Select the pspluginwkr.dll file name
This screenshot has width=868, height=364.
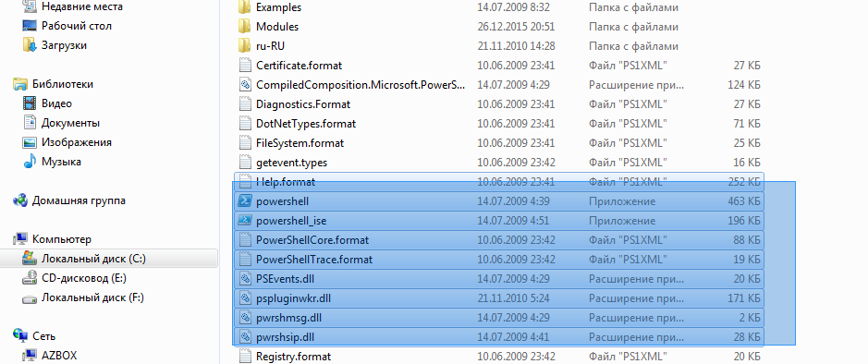(293, 298)
